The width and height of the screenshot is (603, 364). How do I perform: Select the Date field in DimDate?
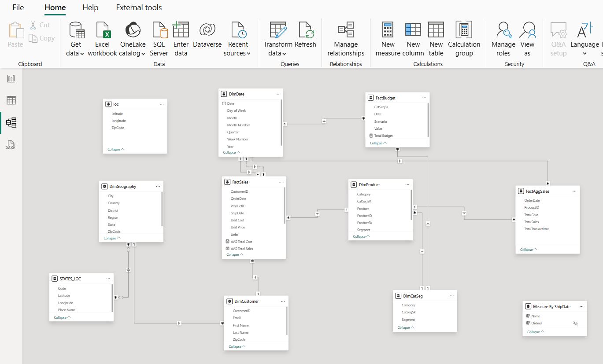click(x=230, y=103)
